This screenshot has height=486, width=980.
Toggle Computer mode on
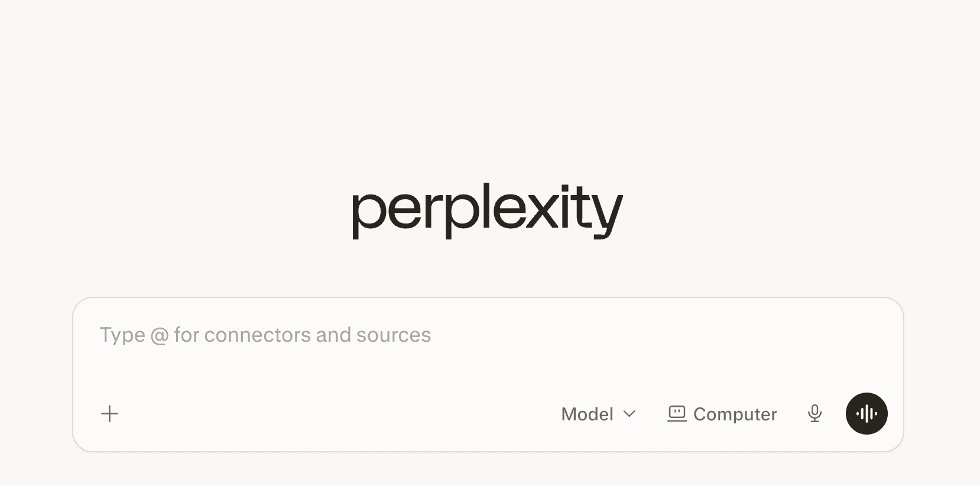pyautogui.click(x=722, y=414)
